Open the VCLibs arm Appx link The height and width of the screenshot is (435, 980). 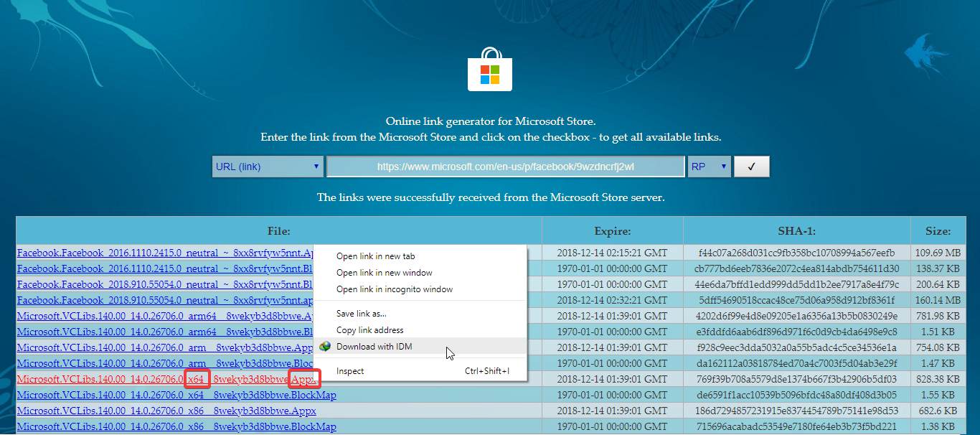point(165,347)
